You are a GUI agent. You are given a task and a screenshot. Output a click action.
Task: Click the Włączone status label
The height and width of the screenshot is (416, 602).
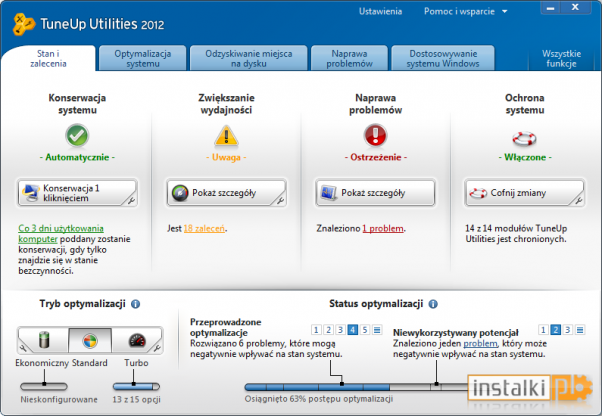pos(525,157)
